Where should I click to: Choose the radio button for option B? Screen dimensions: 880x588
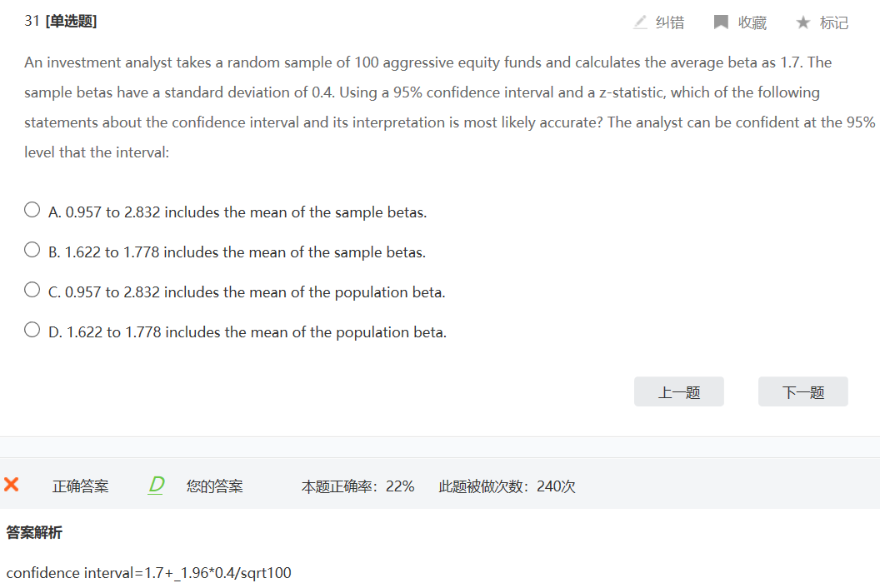pos(32,250)
